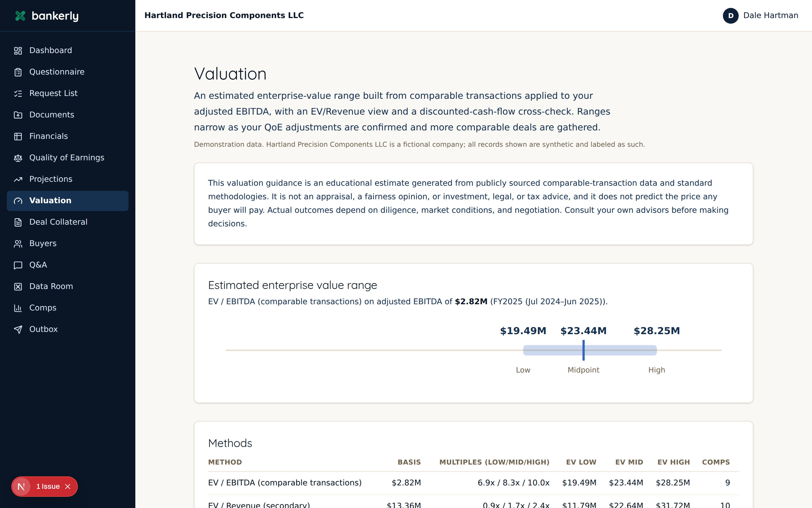Click the bankerly logo icon
The image size is (812, 508).
pos(21,16)
